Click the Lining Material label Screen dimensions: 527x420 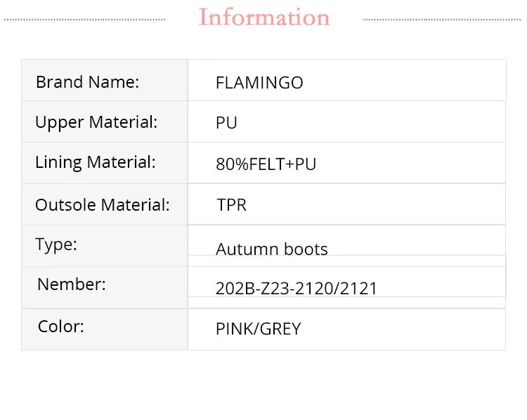tap(95, 162)
